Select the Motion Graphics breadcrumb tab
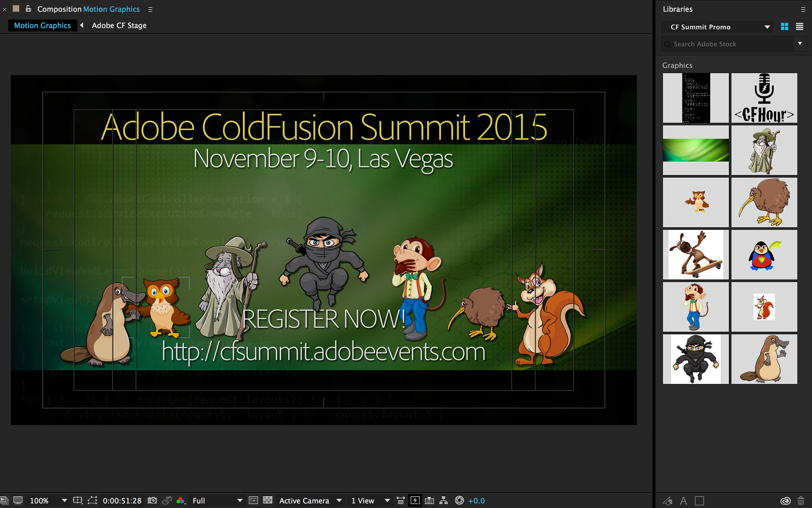 (x=42, y=25)
